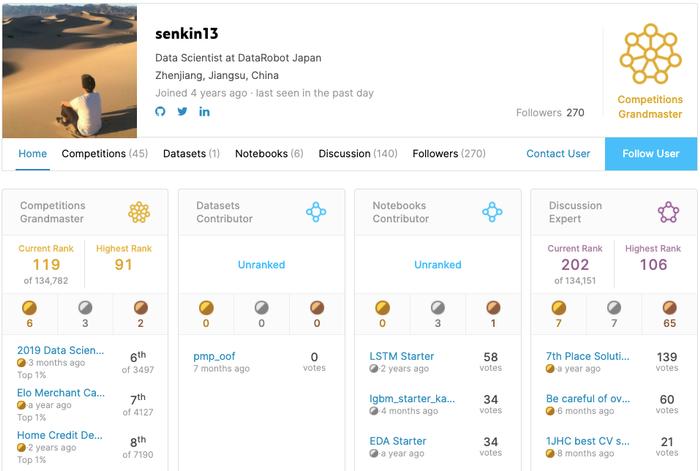Open the Twitter bird icon link
The width and height of the screenshot is (700, 471).
(x=182, y=111)
